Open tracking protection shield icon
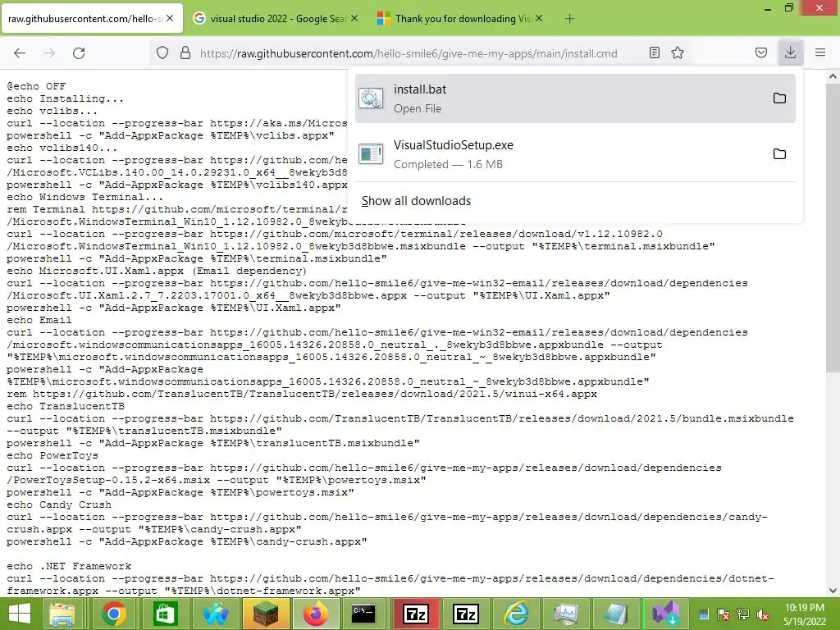This screenshot has height=630, width=840. [x=162, y=52]
